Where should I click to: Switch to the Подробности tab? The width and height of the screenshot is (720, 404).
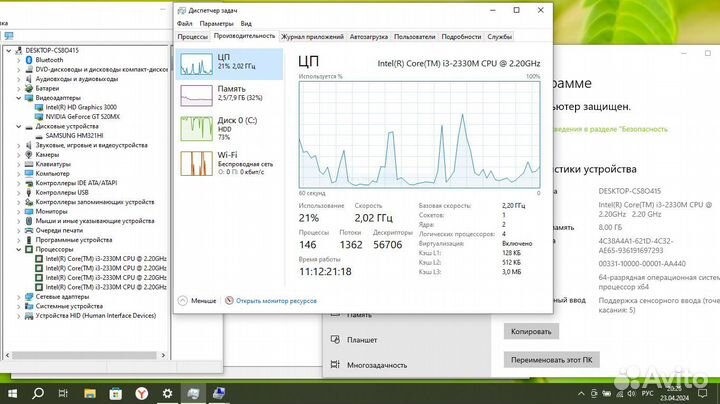click(461, 37)
